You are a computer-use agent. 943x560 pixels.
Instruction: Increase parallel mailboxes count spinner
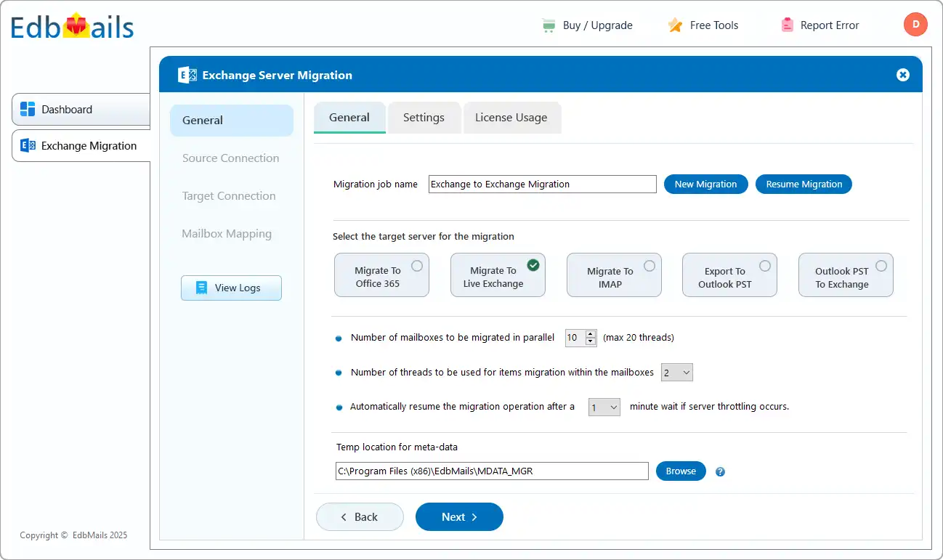pyautogui.click(x=591, y=333)
